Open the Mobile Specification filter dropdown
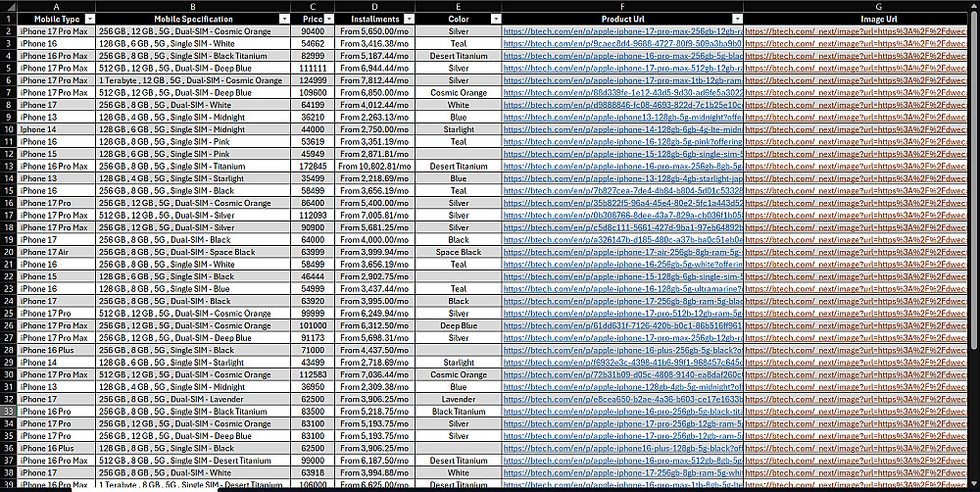 click(284, 20)
